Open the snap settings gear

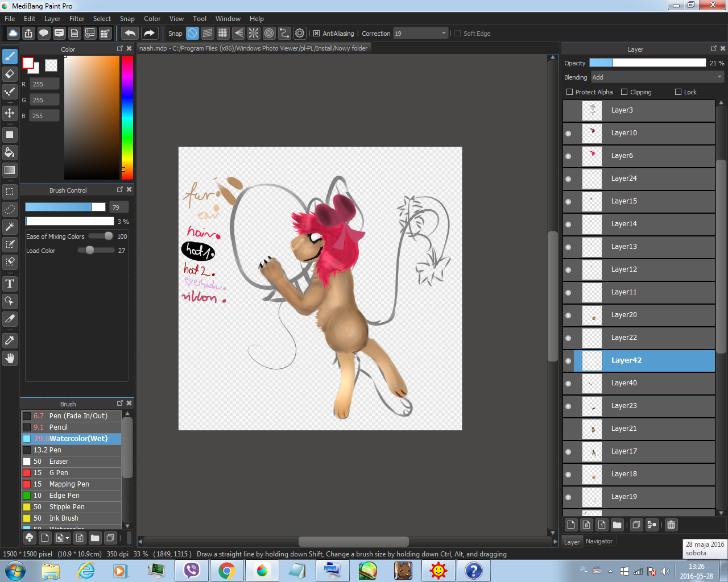tap(300, 33)
